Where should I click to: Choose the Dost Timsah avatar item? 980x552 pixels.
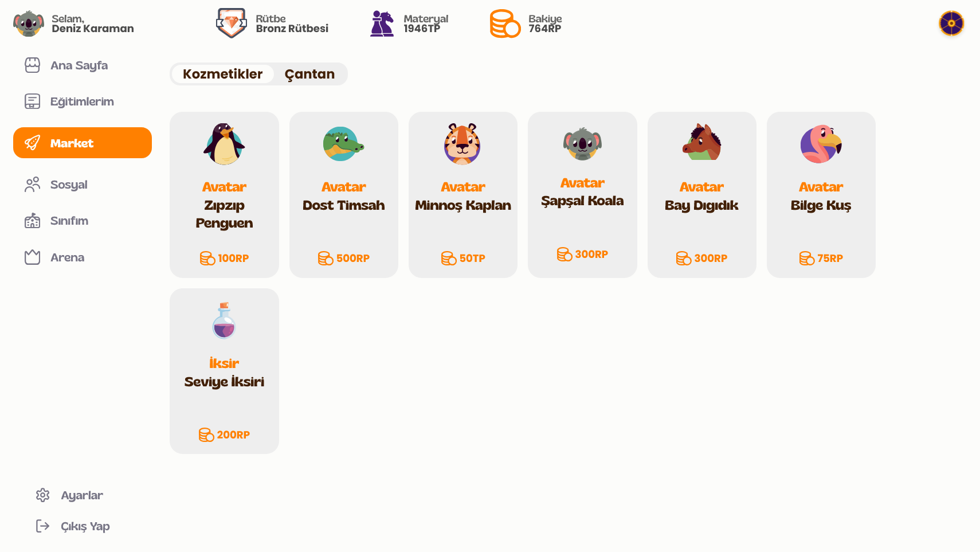pos(344,195)
